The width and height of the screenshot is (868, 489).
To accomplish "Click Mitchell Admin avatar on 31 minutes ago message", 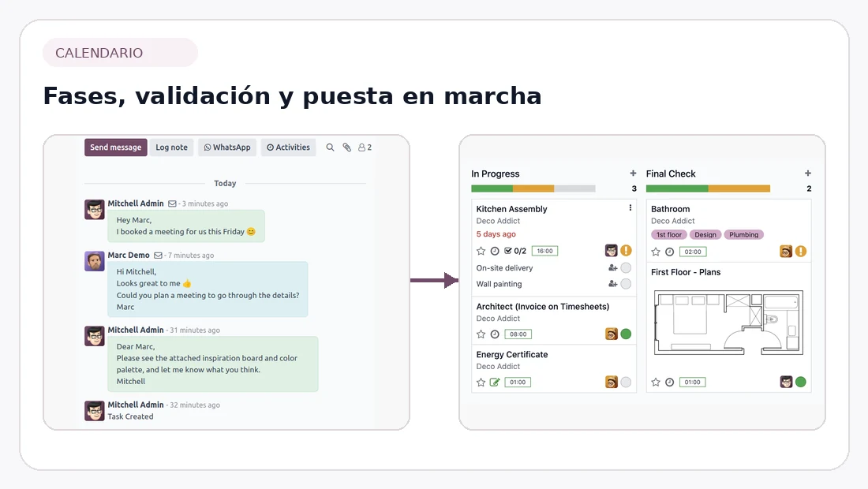I will coord(95,336).
